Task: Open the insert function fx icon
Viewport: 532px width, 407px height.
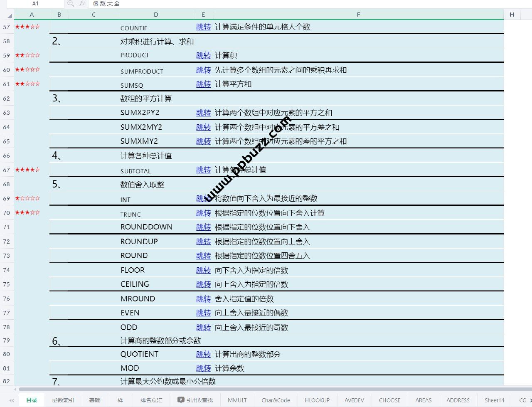Action: [82, 3]
